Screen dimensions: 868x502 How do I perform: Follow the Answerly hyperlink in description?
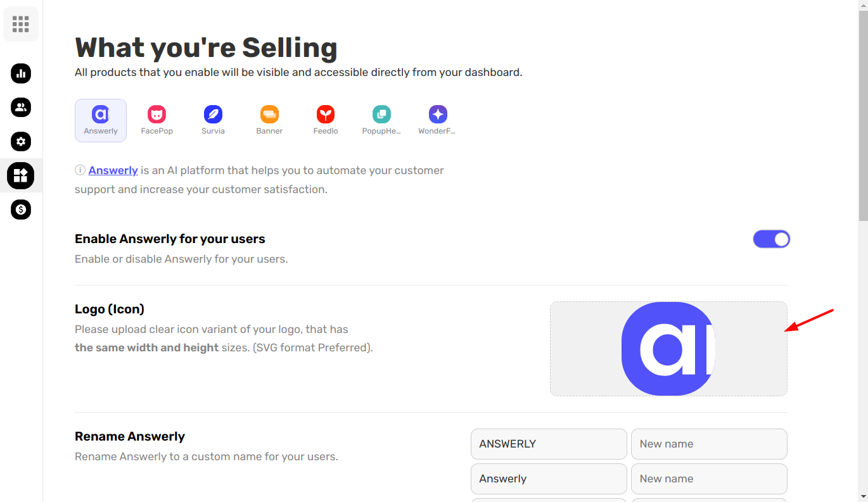point(113,170)
